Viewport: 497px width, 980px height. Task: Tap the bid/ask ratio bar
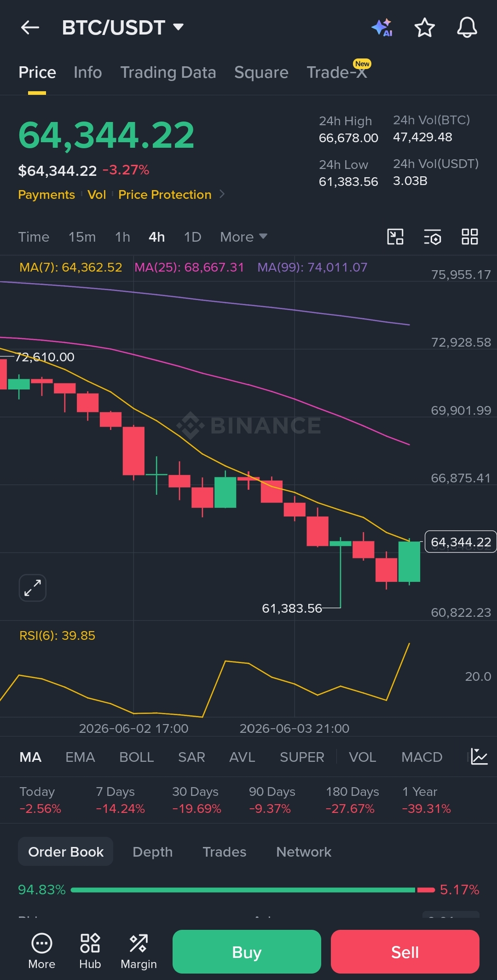pos(253,890)
